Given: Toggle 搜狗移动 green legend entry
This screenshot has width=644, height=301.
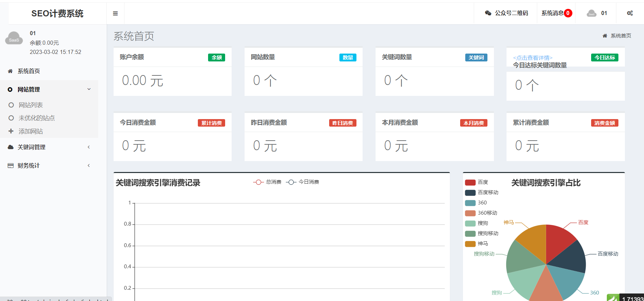Looking at the screenshot, I should pyautogui.click(x=482, y=233).
